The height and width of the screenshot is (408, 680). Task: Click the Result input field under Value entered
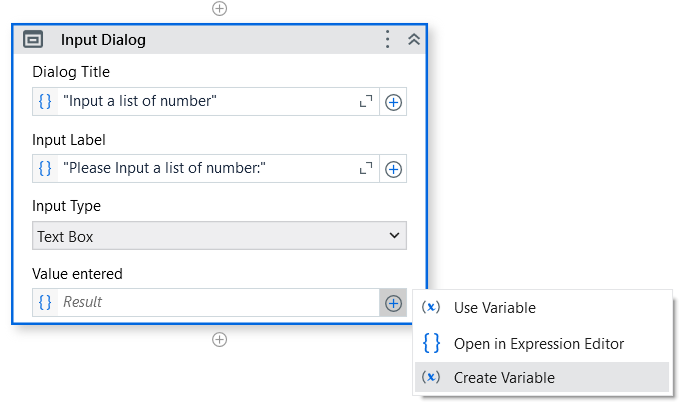(x=219, y=302)
